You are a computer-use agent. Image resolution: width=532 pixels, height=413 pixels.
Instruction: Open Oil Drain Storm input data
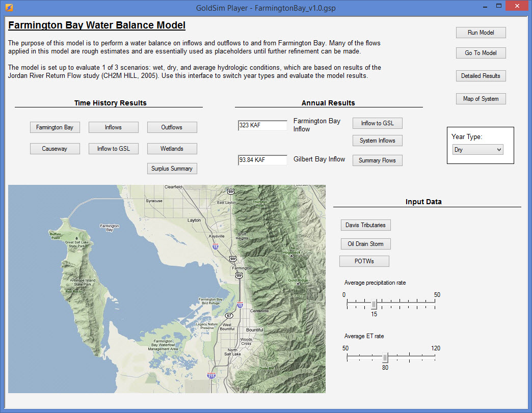pos(365,243)
